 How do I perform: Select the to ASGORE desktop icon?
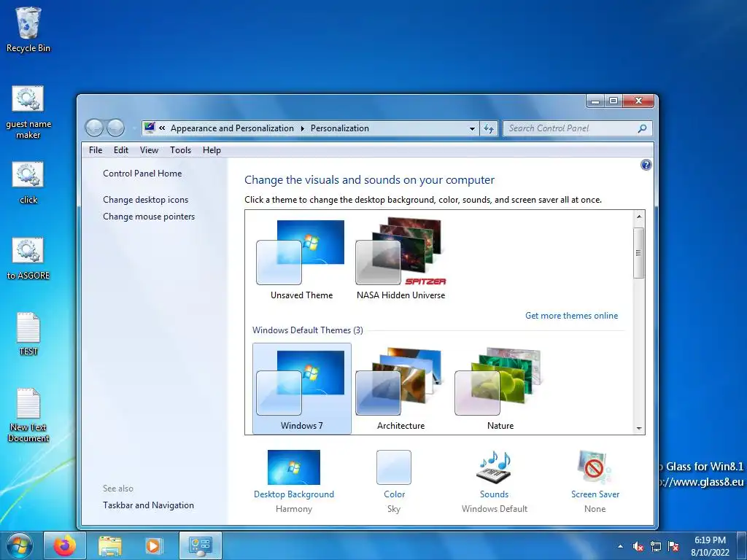(28, 259)
